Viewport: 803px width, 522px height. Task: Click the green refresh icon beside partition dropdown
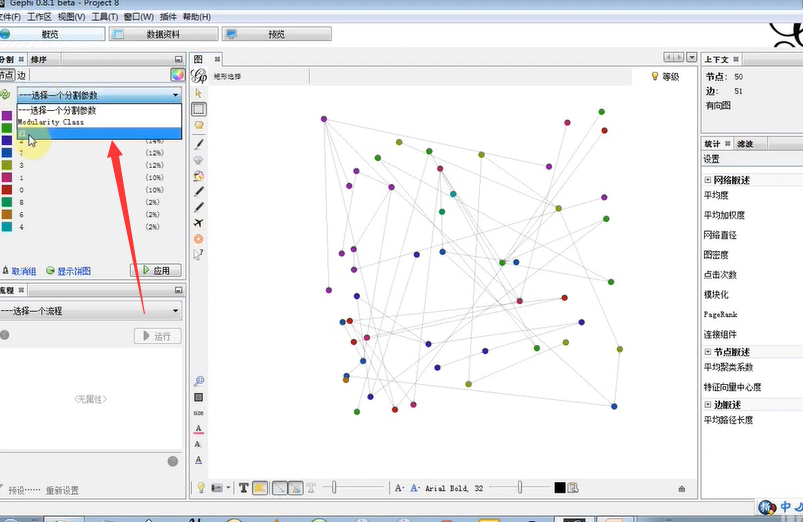point(5,94)
